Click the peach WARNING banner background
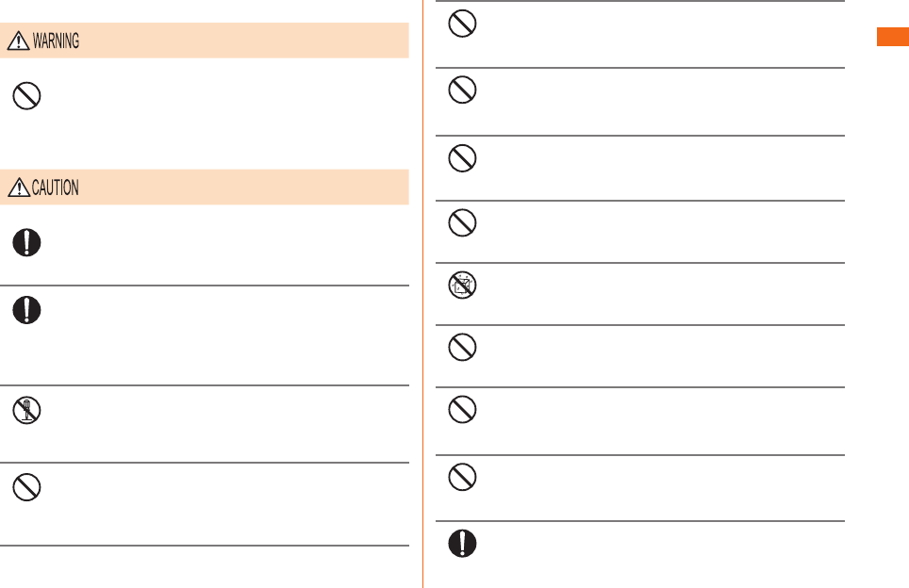Image resolution: width=909 pixels, height=588 pixels. (204, 41)
